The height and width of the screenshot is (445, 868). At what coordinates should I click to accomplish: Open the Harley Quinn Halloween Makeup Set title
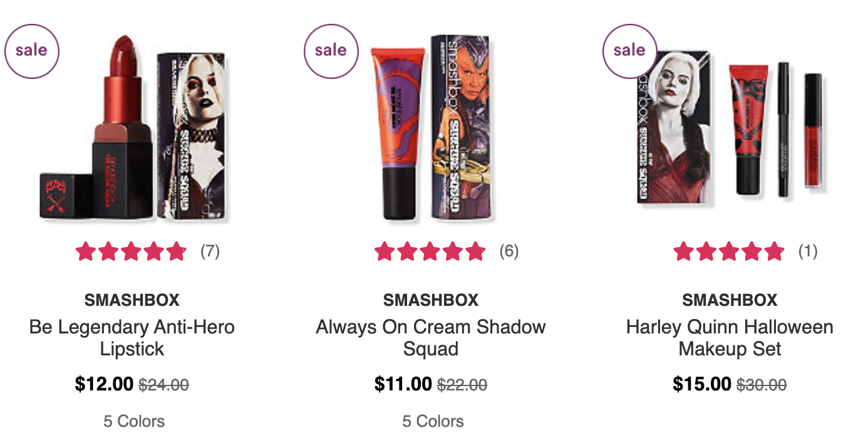click(x=730, y=338)
